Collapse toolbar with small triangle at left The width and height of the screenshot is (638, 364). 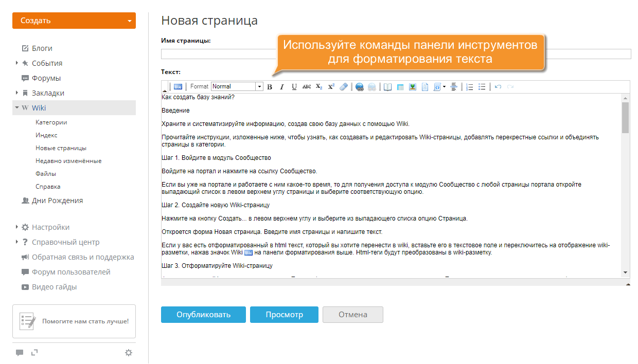click(165, 90)
